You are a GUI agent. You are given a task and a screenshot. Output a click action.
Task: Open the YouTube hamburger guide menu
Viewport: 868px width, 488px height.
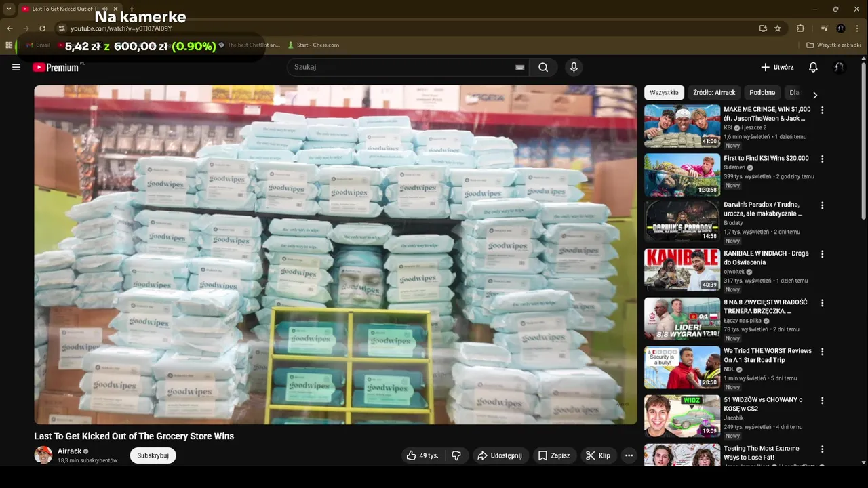(x=16, y=67)
